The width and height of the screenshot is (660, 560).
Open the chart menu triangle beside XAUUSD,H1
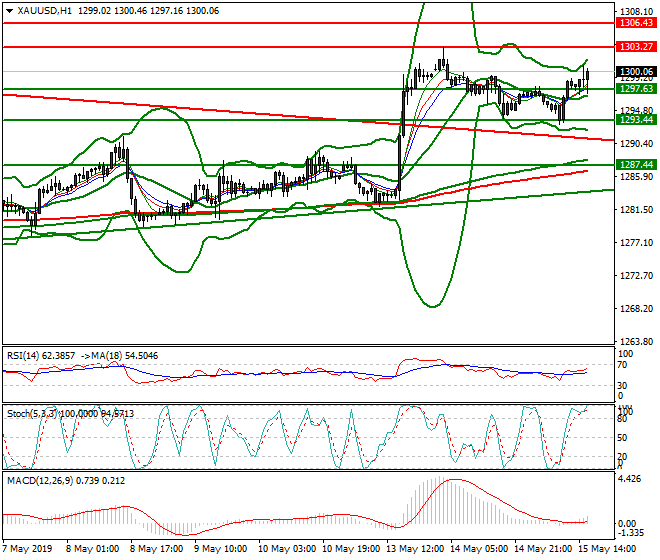click(x=10, y=11)
